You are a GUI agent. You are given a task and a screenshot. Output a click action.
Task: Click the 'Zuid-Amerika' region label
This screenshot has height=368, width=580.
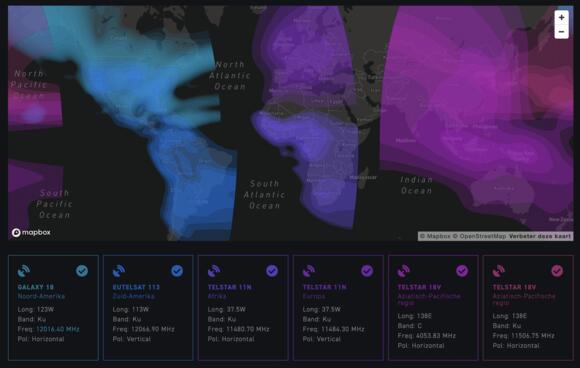point(134,296)
